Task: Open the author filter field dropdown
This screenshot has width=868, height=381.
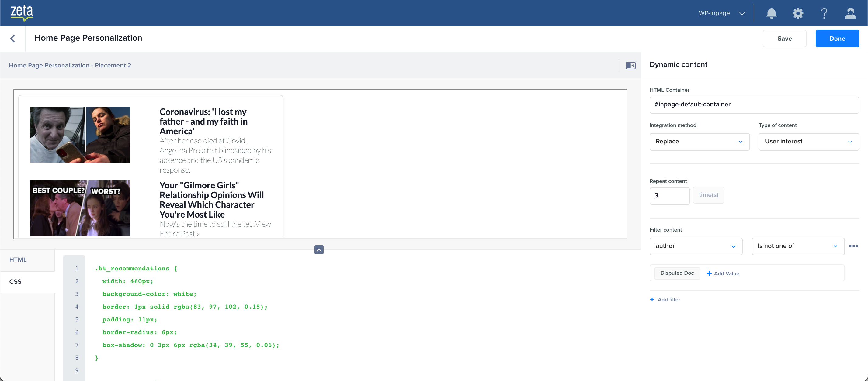Action: pos(696,246)
